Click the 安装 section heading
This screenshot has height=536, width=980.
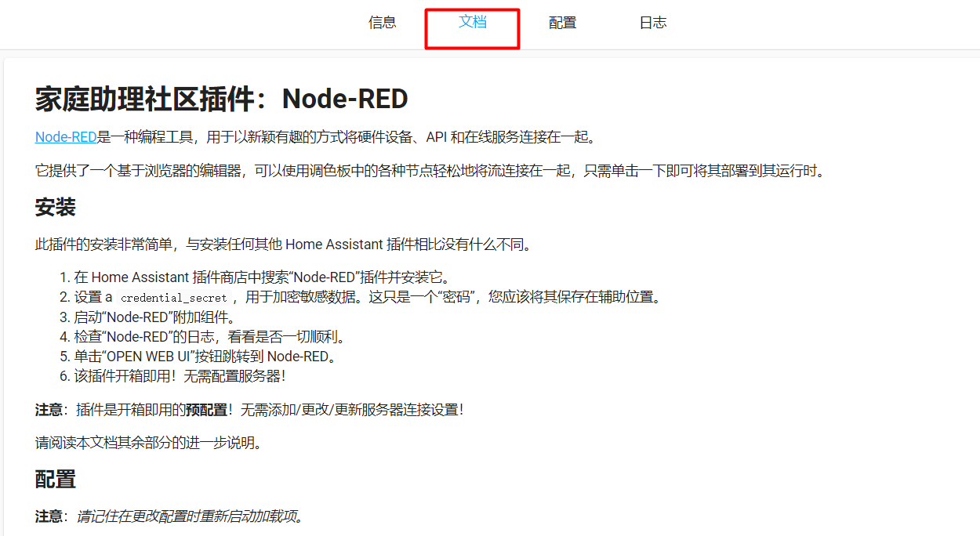coord(56,208)
